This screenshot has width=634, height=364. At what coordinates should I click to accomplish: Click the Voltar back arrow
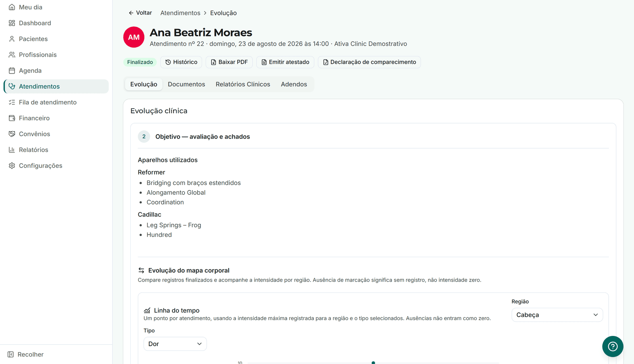point(131,13)
